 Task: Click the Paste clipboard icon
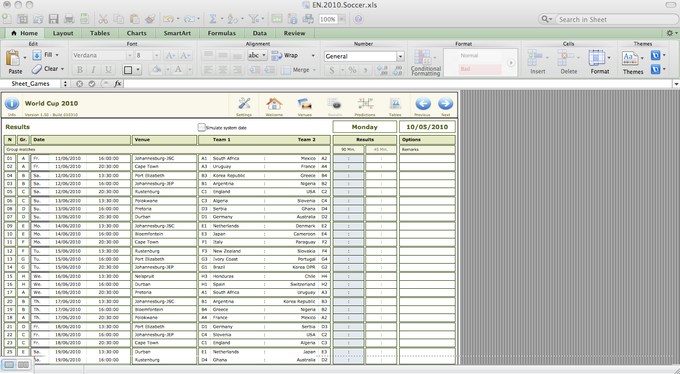point(13,58)
